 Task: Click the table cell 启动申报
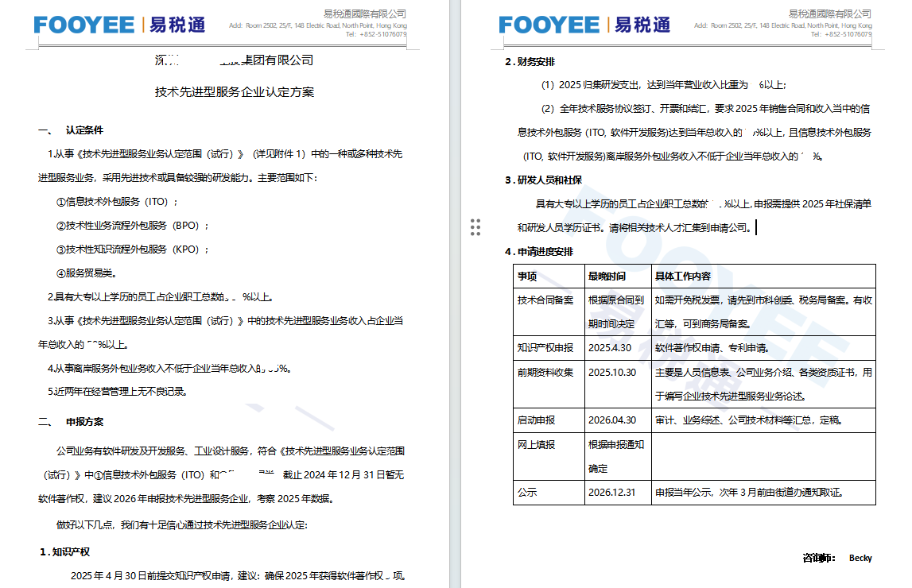pyautogui.click(x=536, y=420)
